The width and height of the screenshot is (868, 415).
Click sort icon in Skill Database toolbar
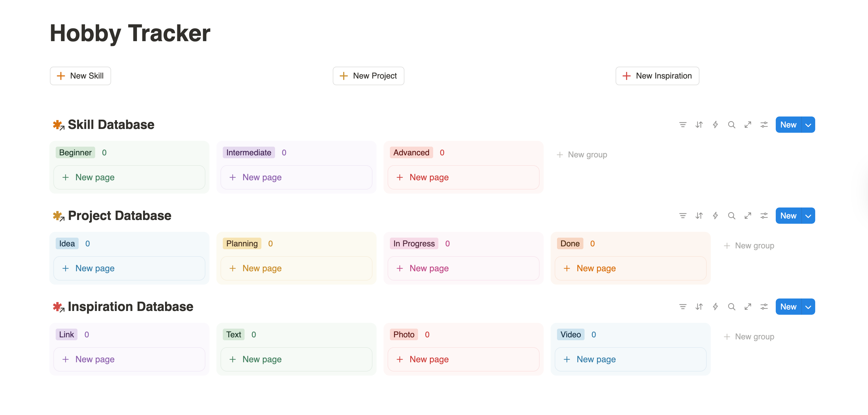[699, 125]
